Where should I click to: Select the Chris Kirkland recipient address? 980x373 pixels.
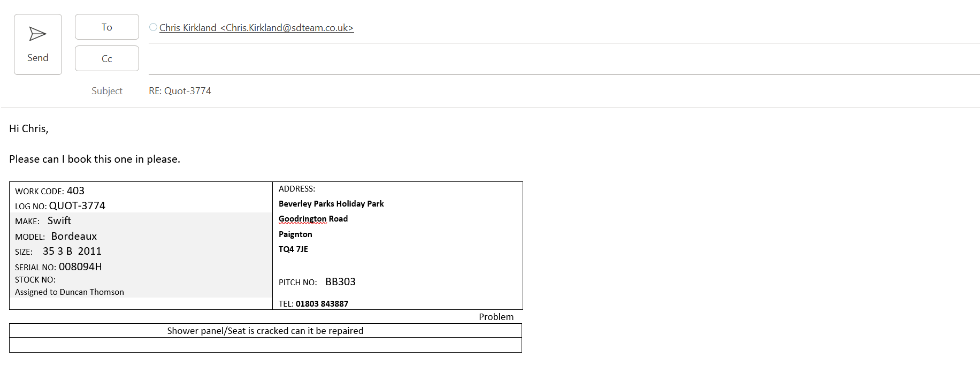pos(256,28)
